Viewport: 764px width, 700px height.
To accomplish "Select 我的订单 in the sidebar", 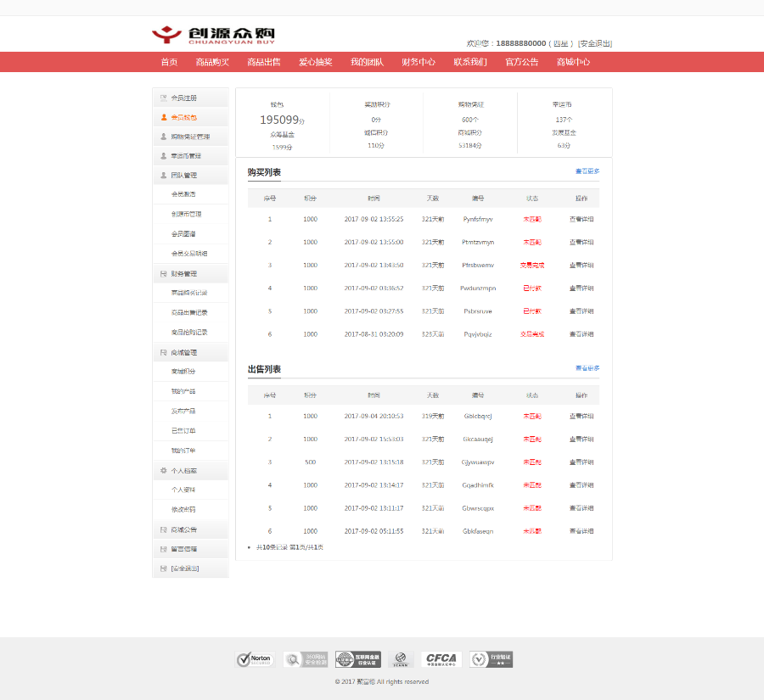I will [183, 451].
